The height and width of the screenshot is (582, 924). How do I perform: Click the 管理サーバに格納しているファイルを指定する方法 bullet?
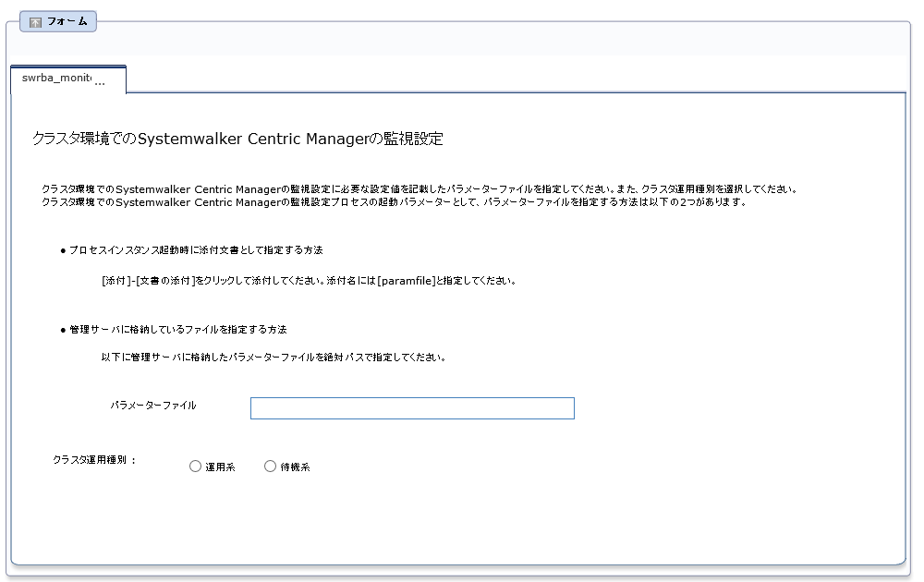174,329
